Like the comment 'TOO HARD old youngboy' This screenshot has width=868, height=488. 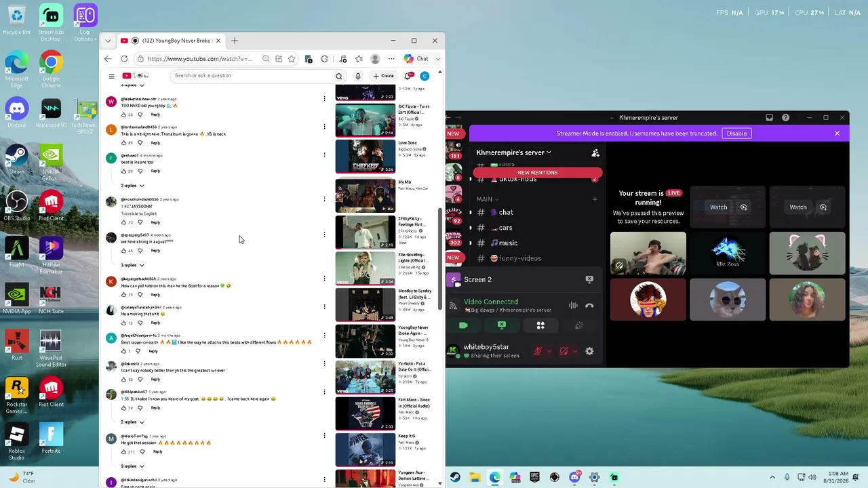pos(123,115)
